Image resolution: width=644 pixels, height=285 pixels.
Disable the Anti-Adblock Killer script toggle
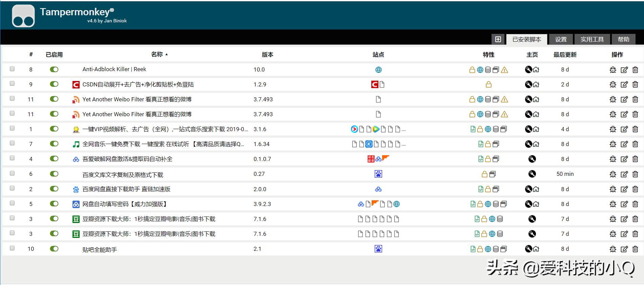coord(54,69)
